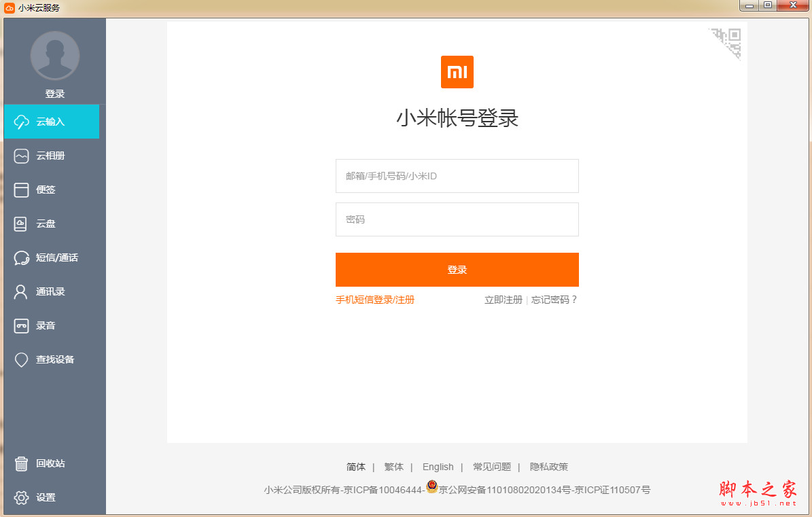Open the 设置 gear icon
This screenshot has width=812, height=517.
coord(21,497)
